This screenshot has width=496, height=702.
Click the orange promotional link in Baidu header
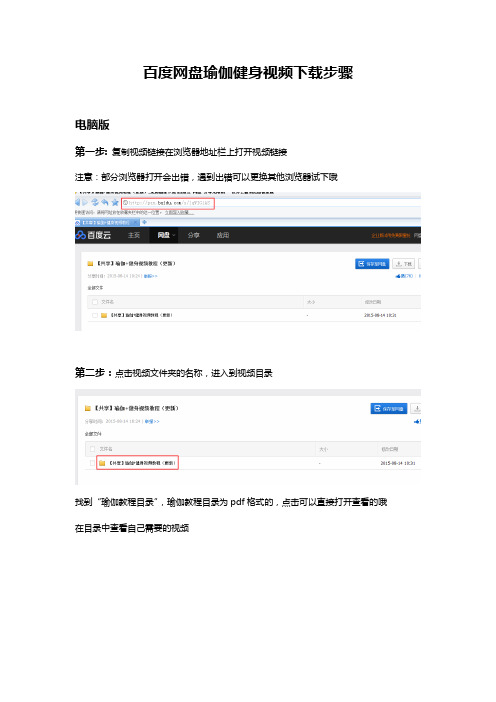tap(390, 235)
